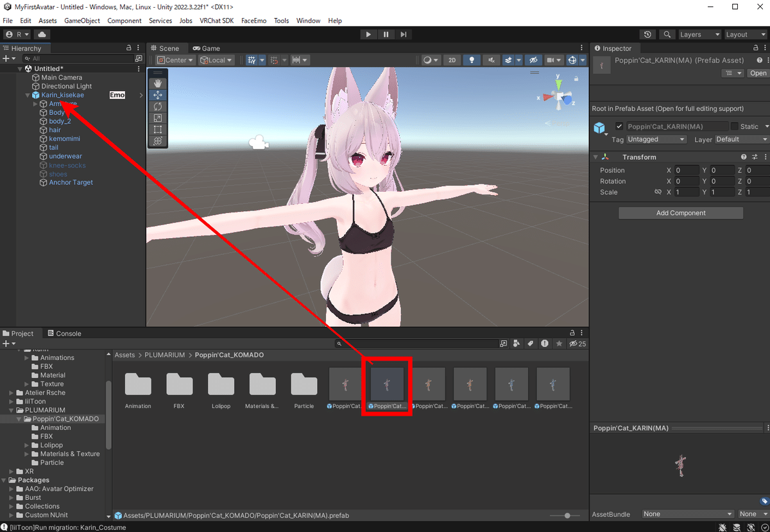The image size is (770, 532).
Task: Open the FaceEmo menu
Action: coord(254,21)
